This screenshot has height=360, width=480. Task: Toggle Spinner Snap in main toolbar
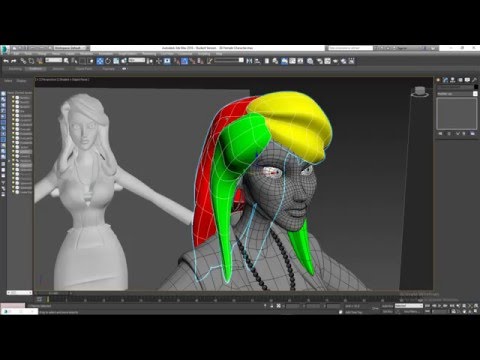pyautogui.click(x=200, y=61)
